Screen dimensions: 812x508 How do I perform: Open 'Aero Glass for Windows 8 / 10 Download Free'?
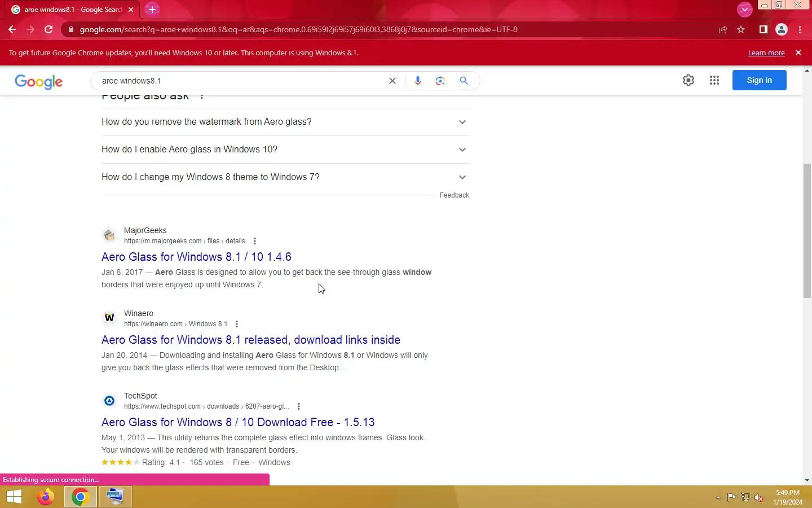pos(238,422)
